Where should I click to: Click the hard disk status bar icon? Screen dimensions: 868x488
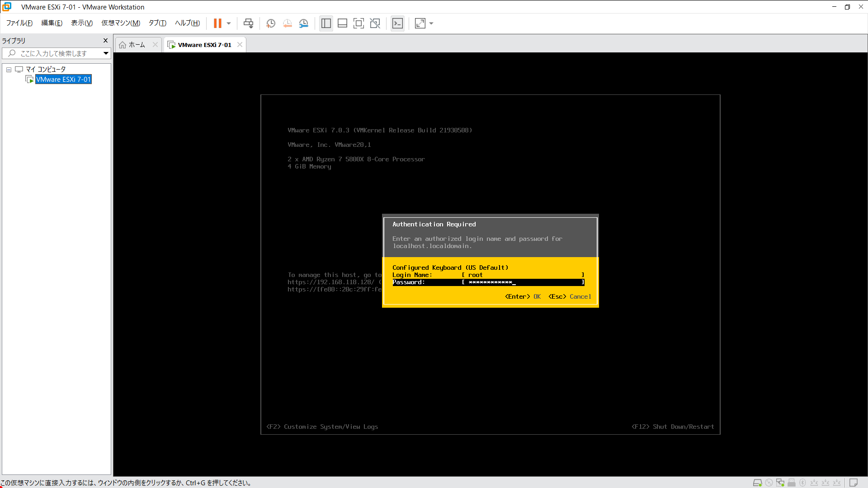(x=757, y=483)
